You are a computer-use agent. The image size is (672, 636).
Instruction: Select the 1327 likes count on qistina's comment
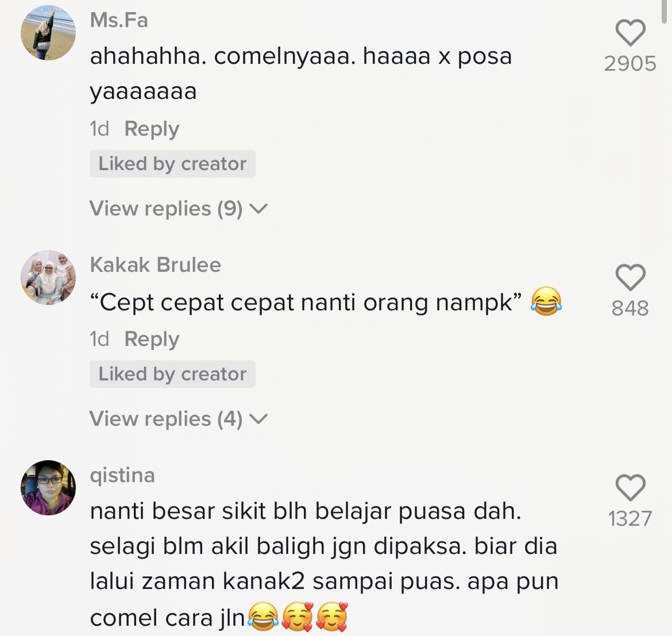tap(630, 519)
